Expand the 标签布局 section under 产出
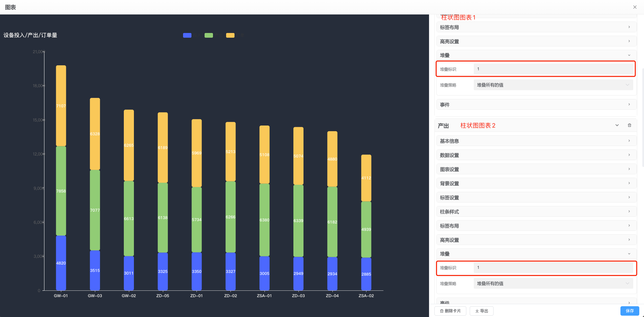This screenshot has height=317, width=644. coord(536,225)
